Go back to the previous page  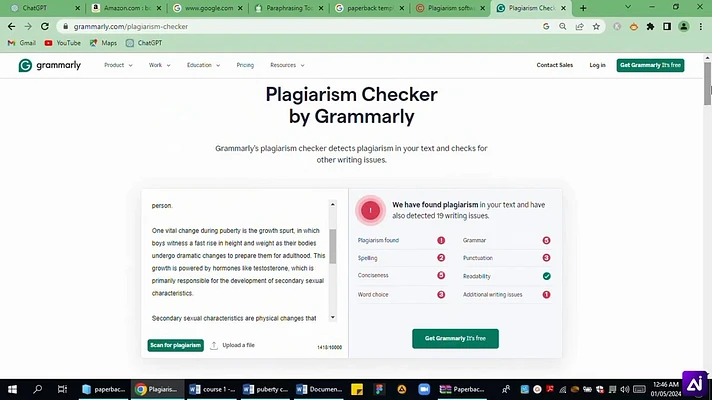click(11, 27)
